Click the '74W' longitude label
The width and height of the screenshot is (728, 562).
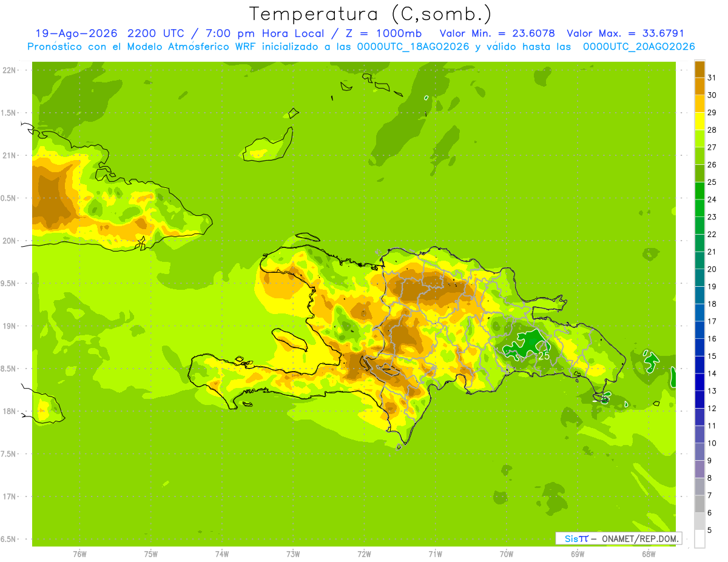point(222,554)
